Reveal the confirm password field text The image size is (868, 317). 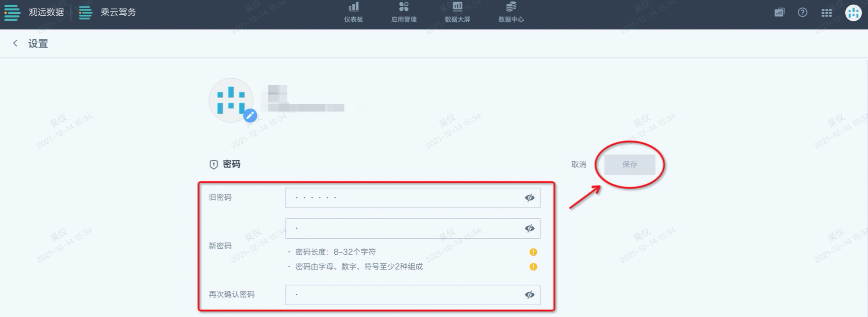(529, 295)
